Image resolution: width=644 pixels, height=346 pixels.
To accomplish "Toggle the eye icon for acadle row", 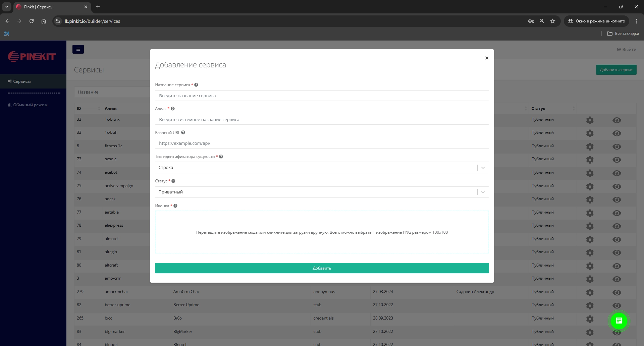I will coord(617,160).
